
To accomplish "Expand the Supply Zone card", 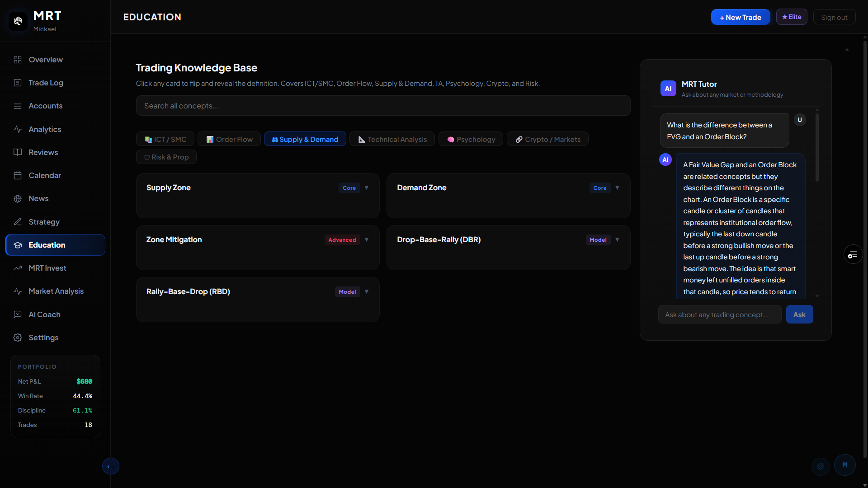I will pyautogui.click(x=367, y=188).
